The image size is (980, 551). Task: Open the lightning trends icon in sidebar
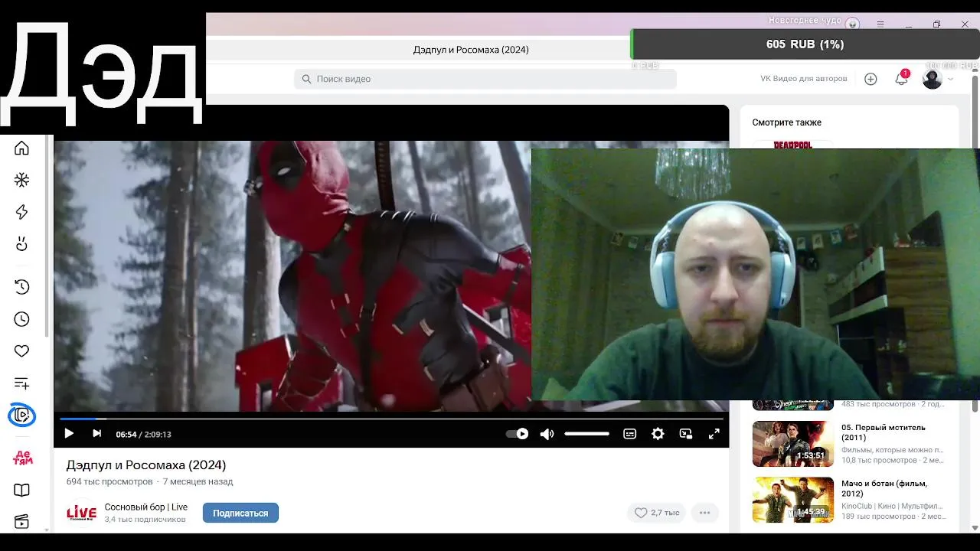[x=21, y=212]
